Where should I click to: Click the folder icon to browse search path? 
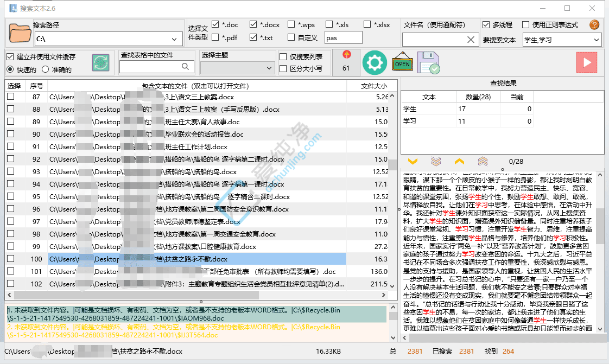pyautogui.click(x=20, y=33)
